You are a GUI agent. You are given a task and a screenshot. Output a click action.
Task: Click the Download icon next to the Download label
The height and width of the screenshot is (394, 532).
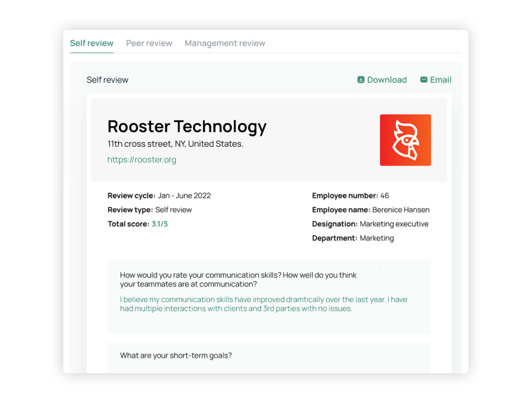(x=360, y=79)
